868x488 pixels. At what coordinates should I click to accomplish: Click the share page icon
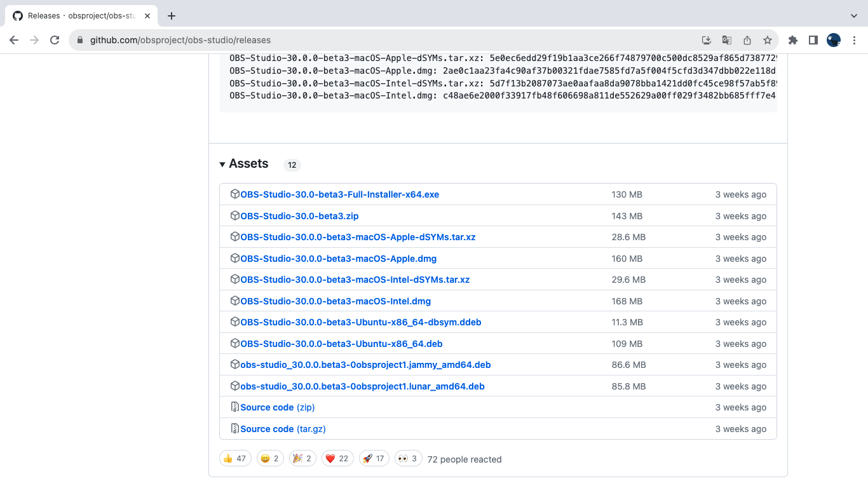point(747,40)
